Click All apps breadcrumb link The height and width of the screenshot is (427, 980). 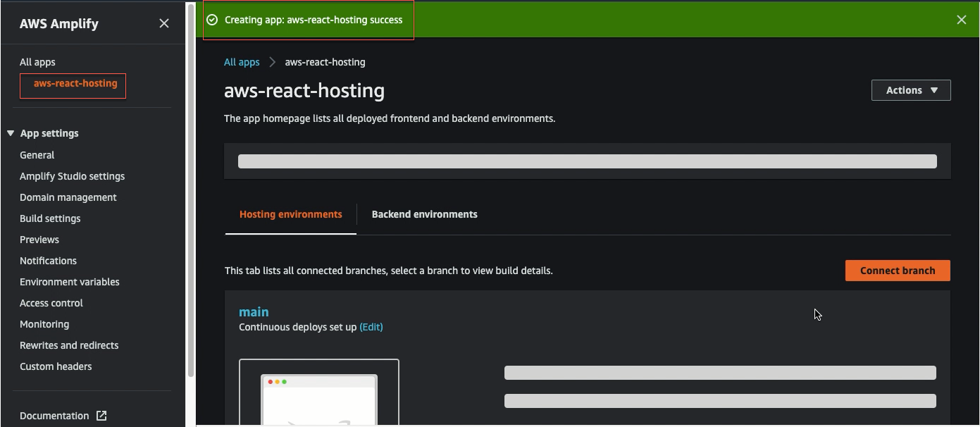coord(242,62)
